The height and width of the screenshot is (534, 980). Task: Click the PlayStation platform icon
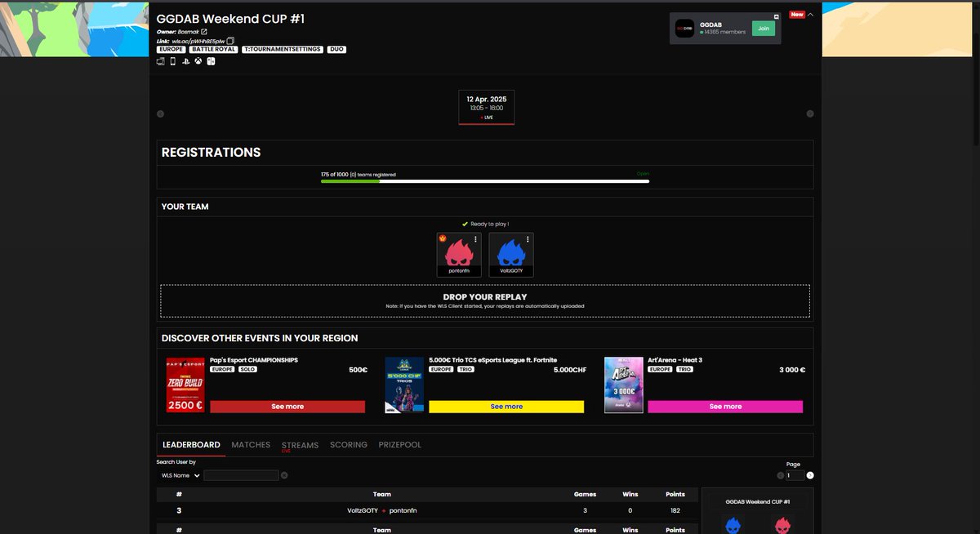coord(186,60)
